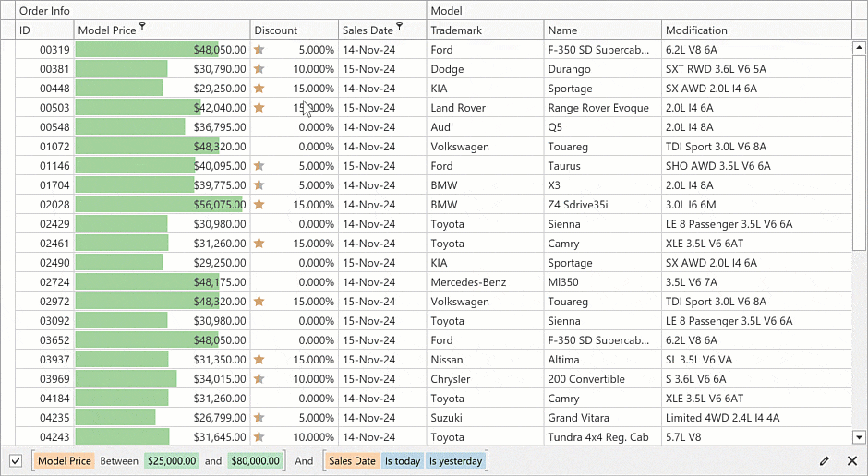Viewport: 868px width, 476px height.
Task: Click ID cell 03092
Action: pyautogui.click(x=45, y=320)
